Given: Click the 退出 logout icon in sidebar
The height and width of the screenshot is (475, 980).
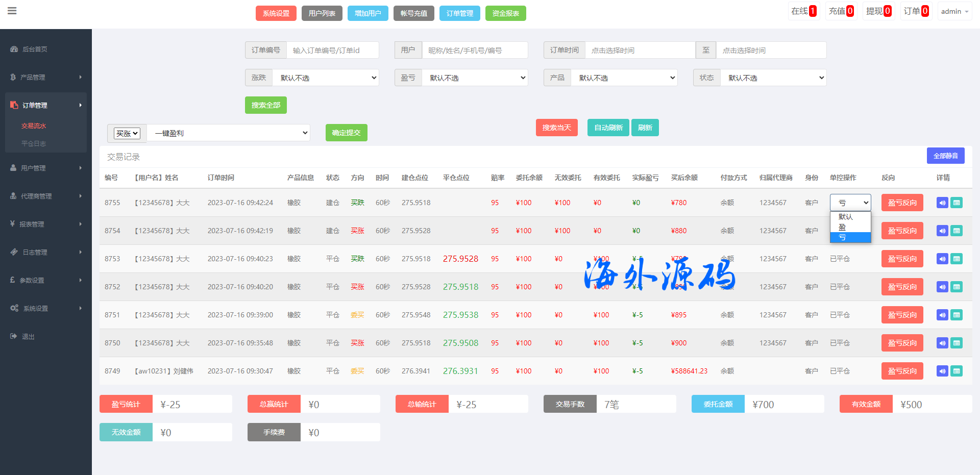Looking at the screenshot, I should click(x=14, y=336).
